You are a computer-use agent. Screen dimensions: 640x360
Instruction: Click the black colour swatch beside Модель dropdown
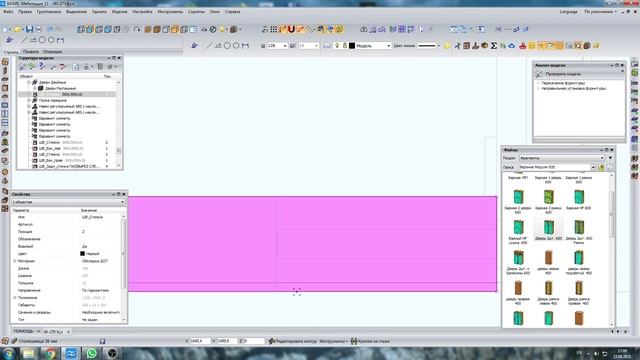pyautogui.click(x=352, y=46)
